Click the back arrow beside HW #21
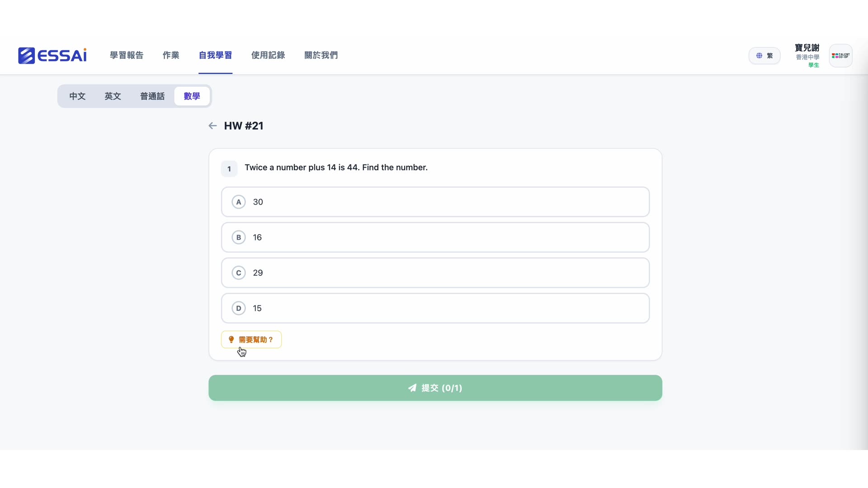The height and width of the screenshot is (488, 868). coord(212,126)
